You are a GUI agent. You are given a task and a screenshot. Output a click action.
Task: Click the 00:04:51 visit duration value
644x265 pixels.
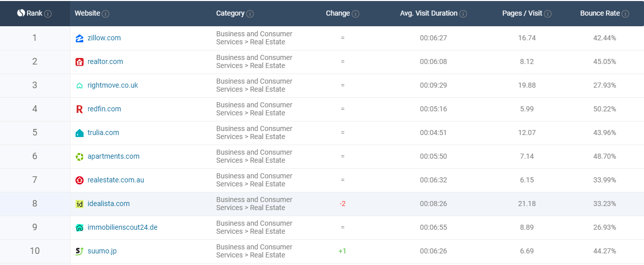[434, 132]
